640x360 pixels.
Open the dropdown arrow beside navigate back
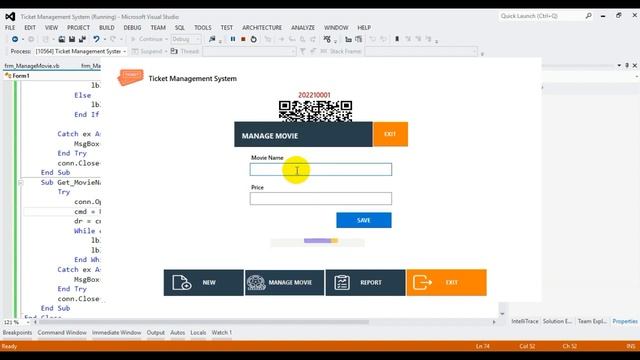coord(23,40)
